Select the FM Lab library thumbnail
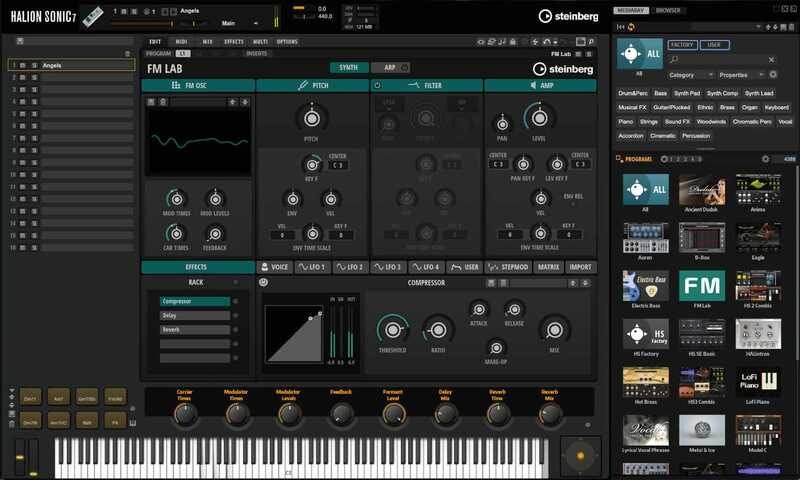 (701, 286)
